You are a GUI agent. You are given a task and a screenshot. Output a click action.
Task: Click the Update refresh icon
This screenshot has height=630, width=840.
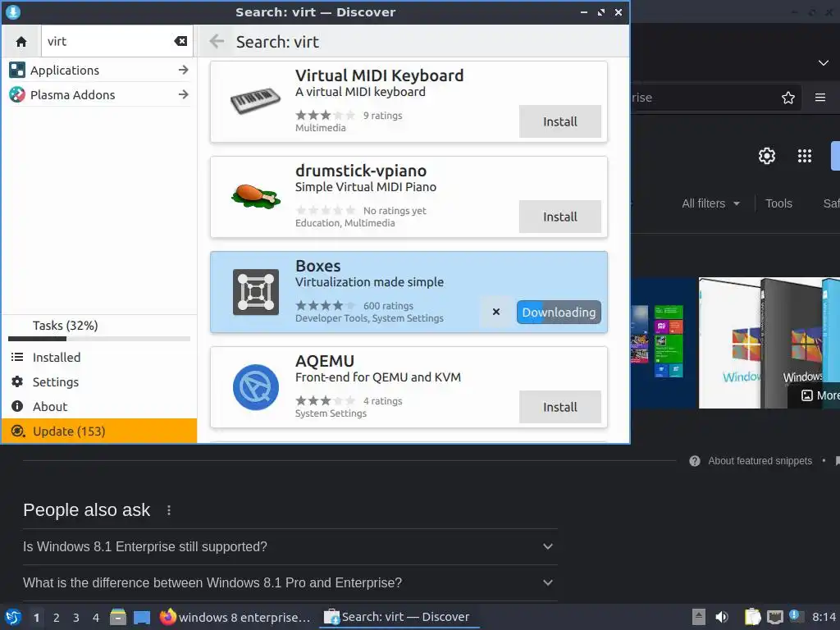pos(18,431)
